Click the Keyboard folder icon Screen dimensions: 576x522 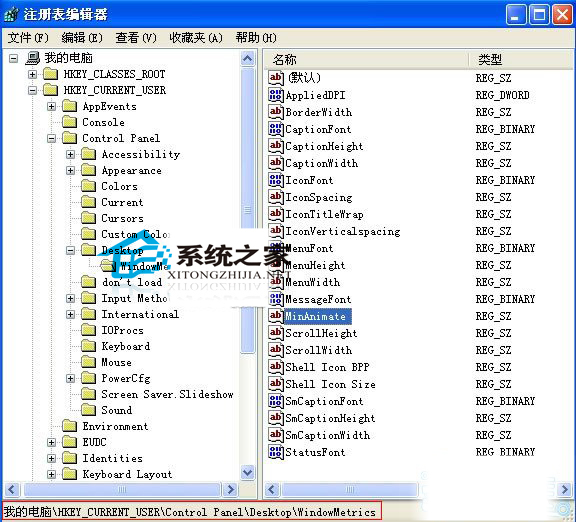click(89, 346)
